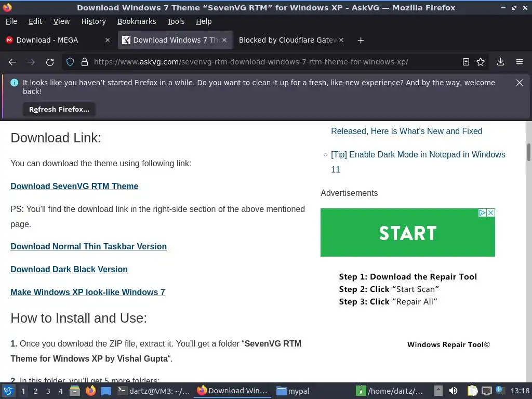
Task: Click Download SevenVG RTM Theme link
Action: coord(74,187)
